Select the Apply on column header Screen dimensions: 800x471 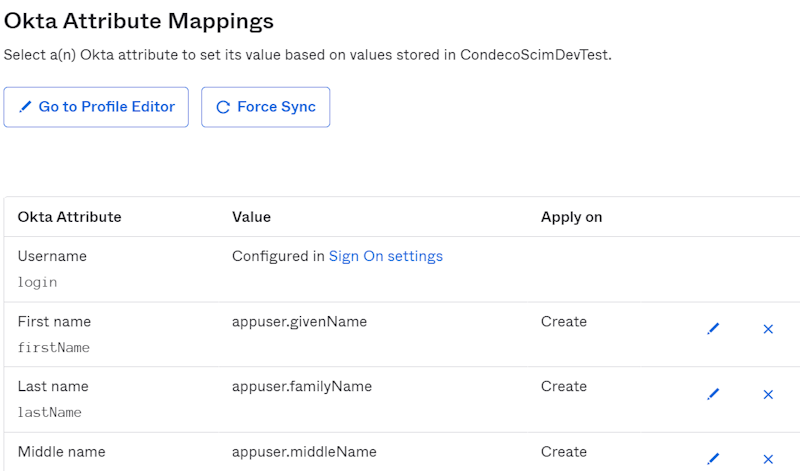(571, 217)
